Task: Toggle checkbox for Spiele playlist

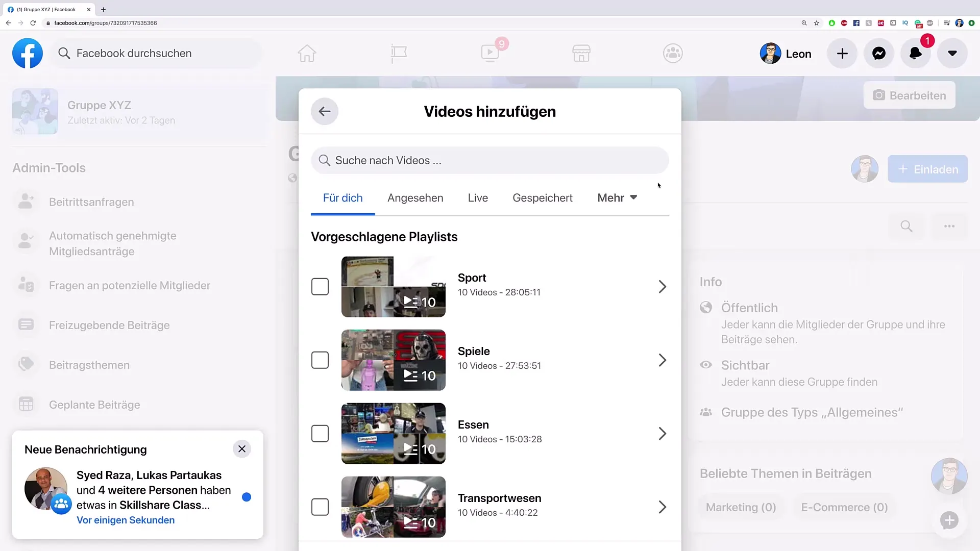Action: pyautogui.click(x=320, y=360)
